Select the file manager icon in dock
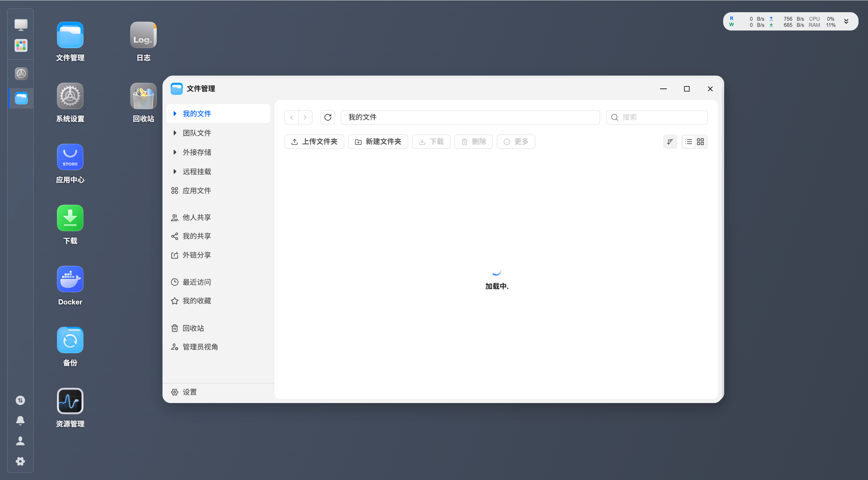 21,98
